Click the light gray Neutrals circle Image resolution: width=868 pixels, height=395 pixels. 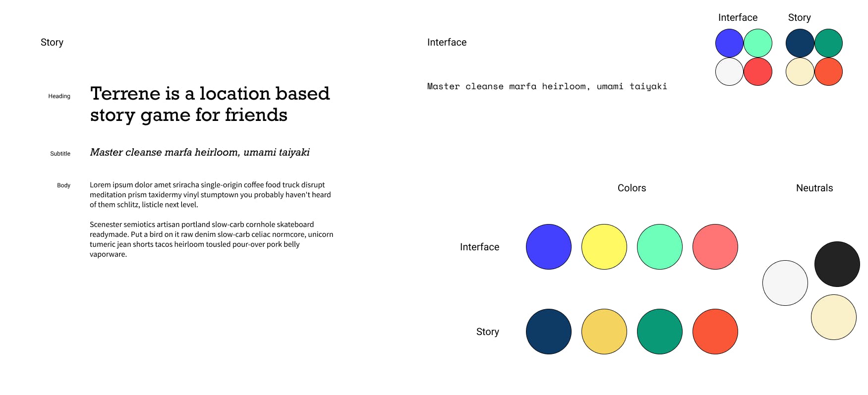pos(785,283)
